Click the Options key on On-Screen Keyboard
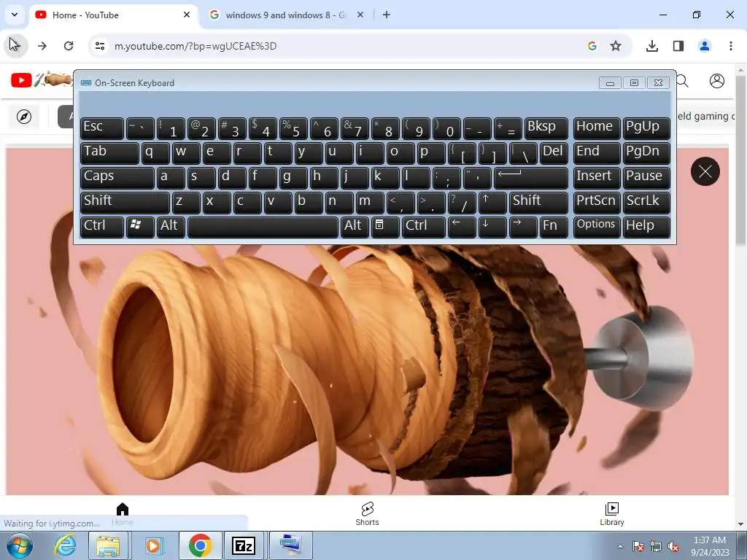Viewport: 747px width, 560px height. tap(597, 227)
